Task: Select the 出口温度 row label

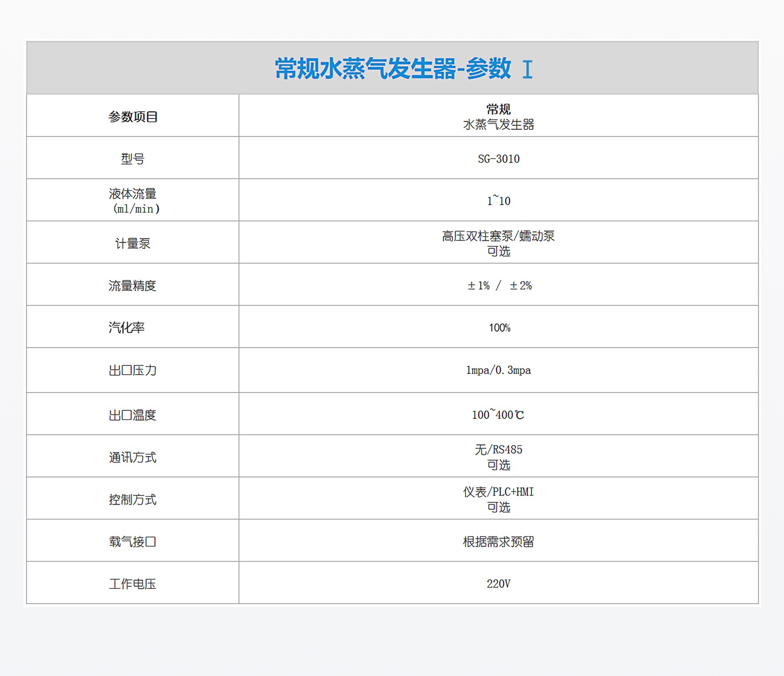Action: pos(133,415)
